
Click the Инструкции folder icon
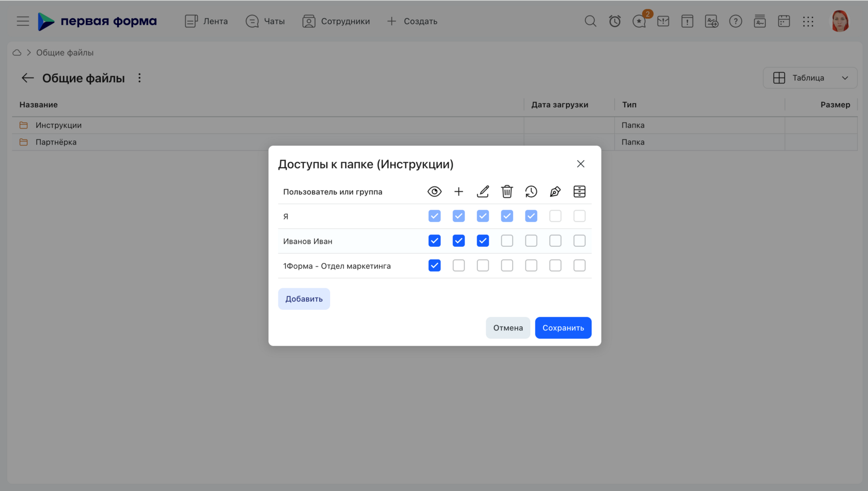click(24, 125)
